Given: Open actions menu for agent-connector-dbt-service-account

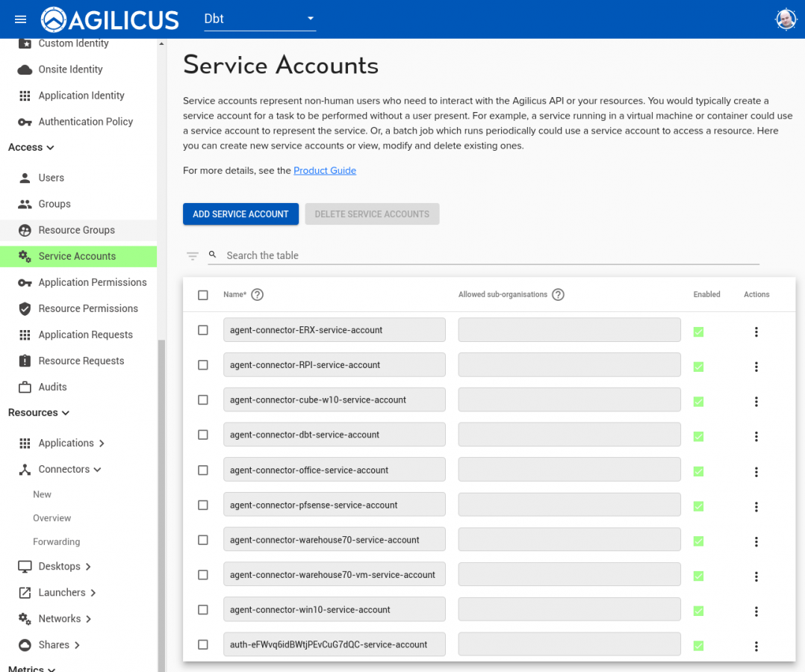Looking at the screenshot, I should click(x=756, y=437).
